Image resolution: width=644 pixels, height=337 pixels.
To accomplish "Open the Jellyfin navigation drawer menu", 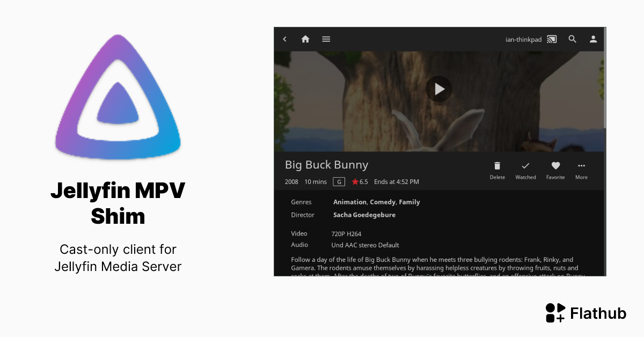I will click(326, 39).
